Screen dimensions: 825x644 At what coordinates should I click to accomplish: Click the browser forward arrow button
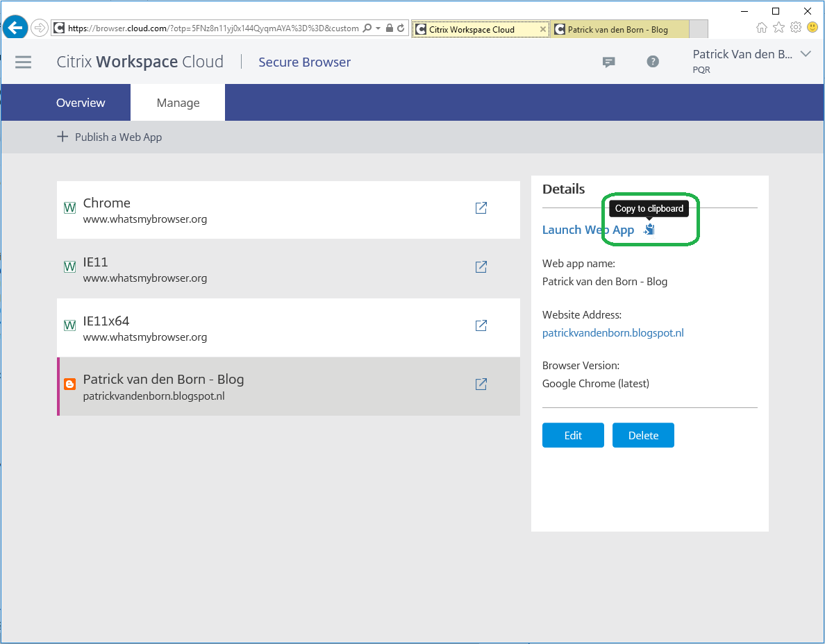[x=40, y=28]
